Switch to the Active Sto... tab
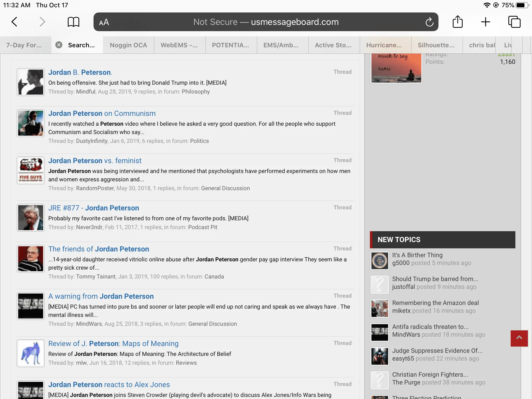This screenshot has width=532, height=399. 334,45
